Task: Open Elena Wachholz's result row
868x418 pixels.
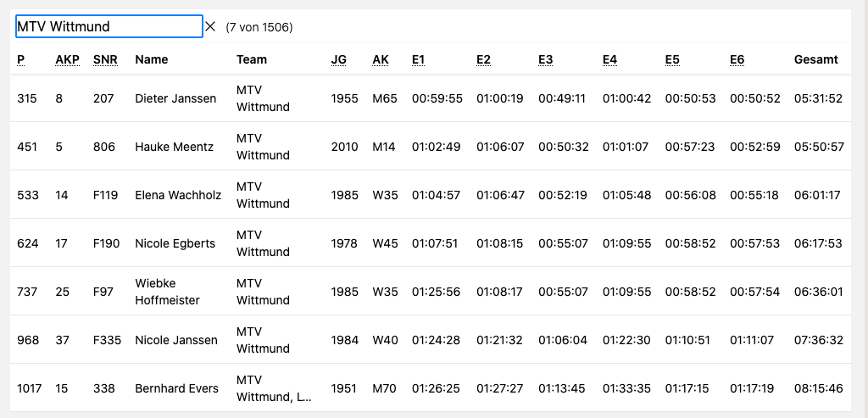Action: point(178,195)
